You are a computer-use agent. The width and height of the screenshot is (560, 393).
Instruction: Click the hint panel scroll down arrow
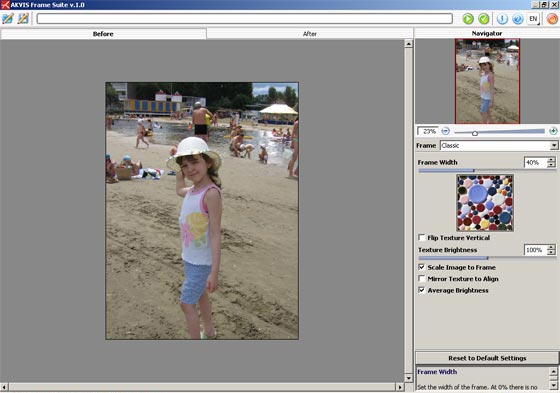coord(554,385)
